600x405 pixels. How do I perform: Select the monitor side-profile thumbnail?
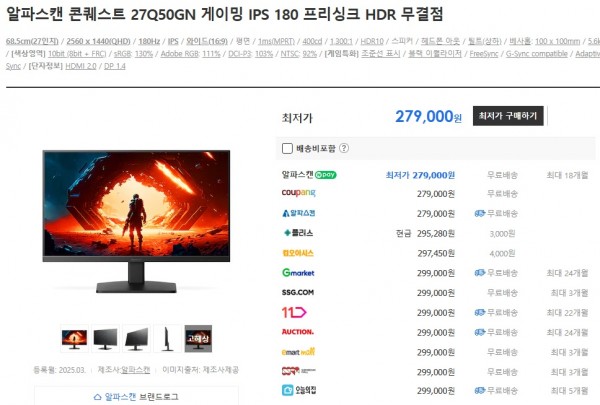(x=167, y=339)
